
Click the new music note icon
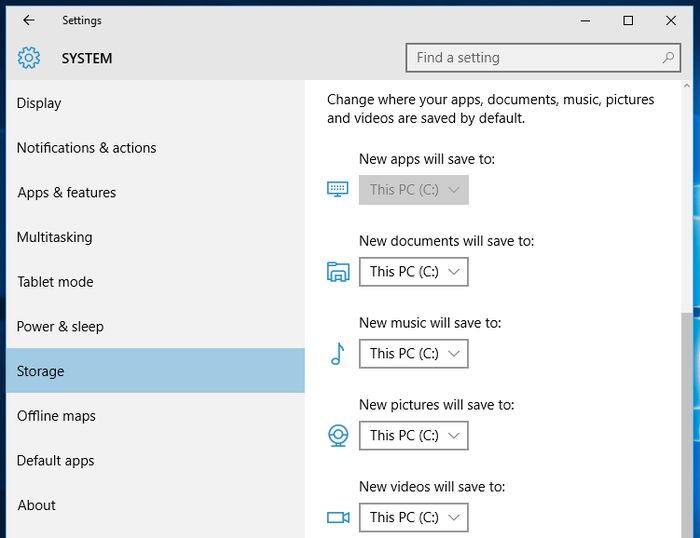click(337, 353)
